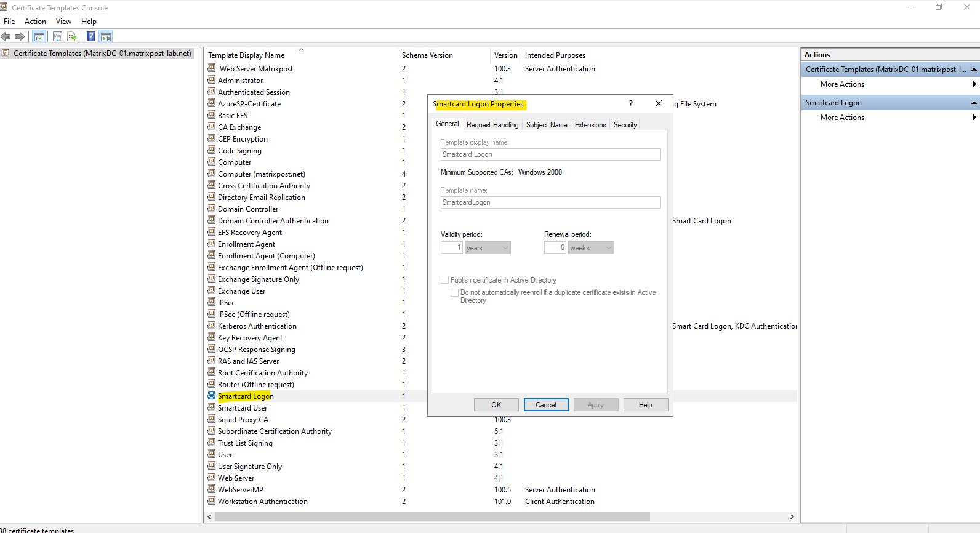
Task: Click the blue Help toolbar icon
Action: 90,36
